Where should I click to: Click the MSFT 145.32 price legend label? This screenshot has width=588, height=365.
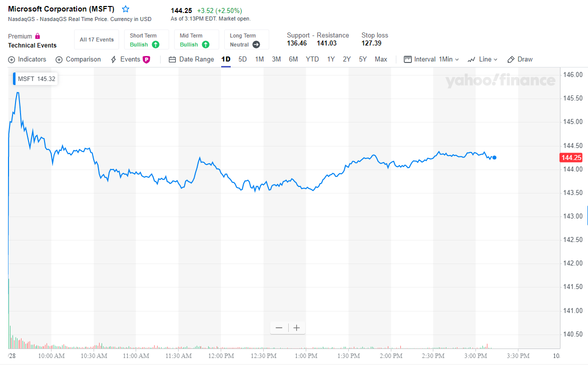coord(36,78)
